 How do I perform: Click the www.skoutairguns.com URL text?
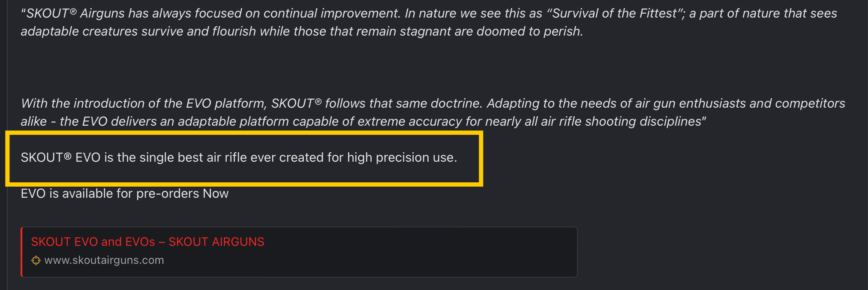point(104,260)
